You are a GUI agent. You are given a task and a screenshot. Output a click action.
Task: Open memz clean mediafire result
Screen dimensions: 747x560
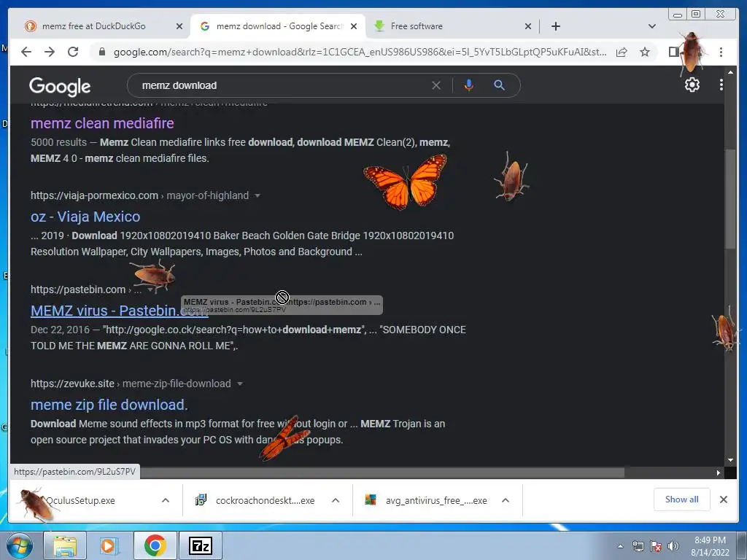102,123
